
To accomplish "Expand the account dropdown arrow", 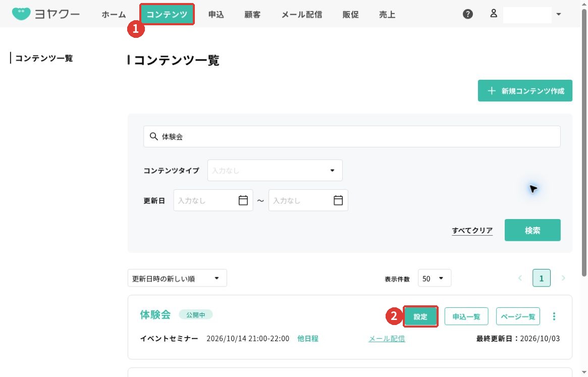I will [x=559, y=14].
